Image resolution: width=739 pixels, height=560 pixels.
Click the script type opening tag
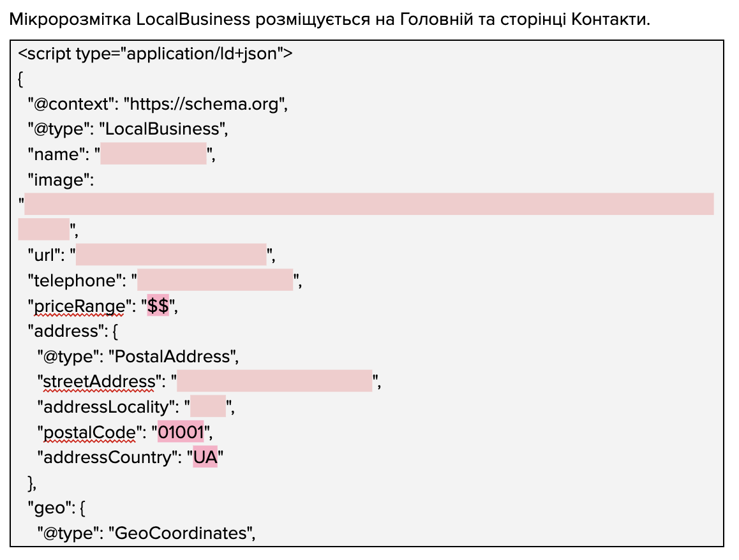[x=155, y=54]
